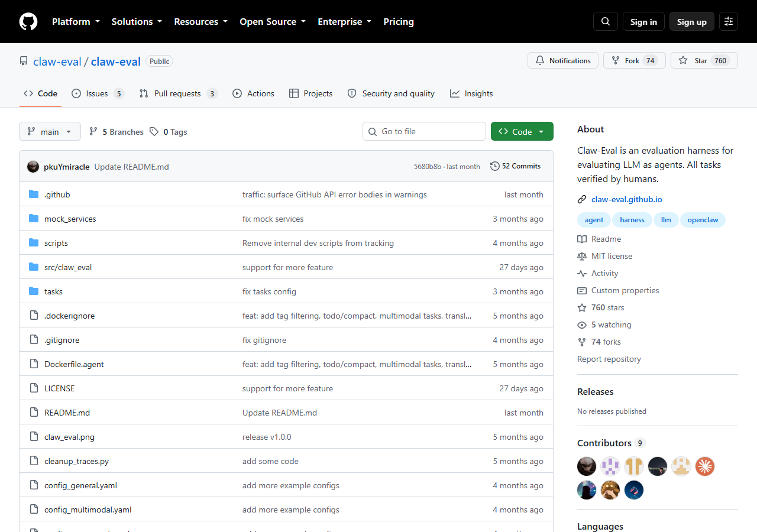Click the openclaw topic tag
The width and height of the screenshot is (757, 532).
(x=703, y=220)
